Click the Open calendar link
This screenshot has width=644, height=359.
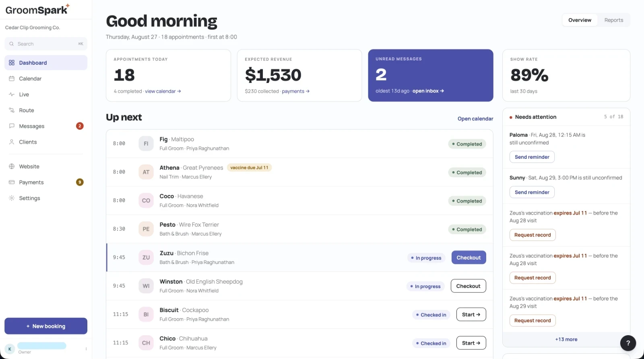(475, 119)
